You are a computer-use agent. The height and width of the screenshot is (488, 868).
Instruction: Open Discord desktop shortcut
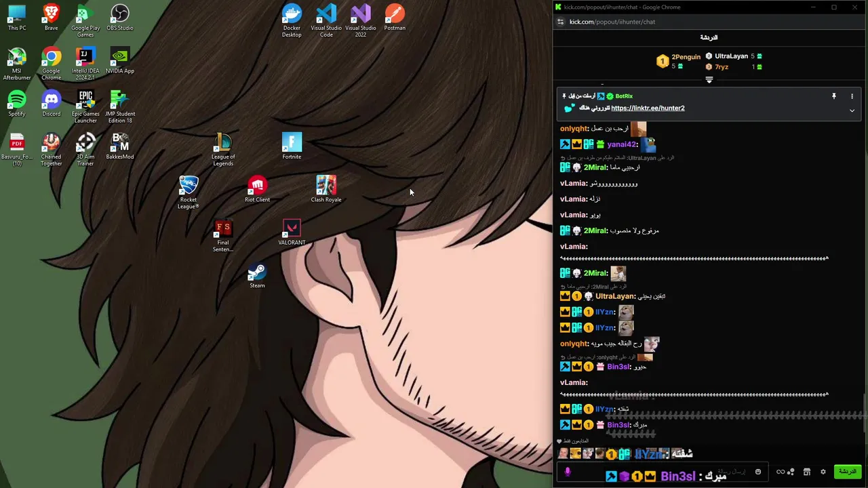pyautogui.click(x=51, y=103)
